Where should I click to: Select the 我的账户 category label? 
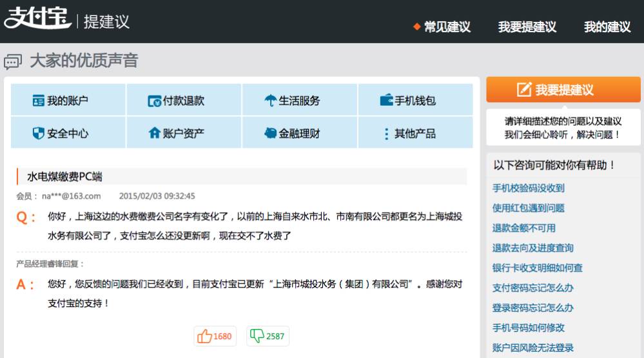pyautogui.click(x=67, y=100)
